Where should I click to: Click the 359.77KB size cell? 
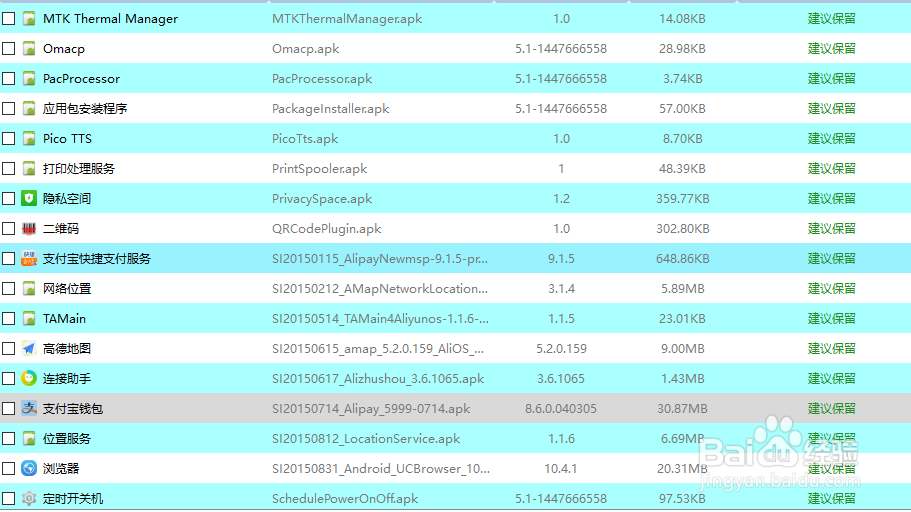pos(683,199)
